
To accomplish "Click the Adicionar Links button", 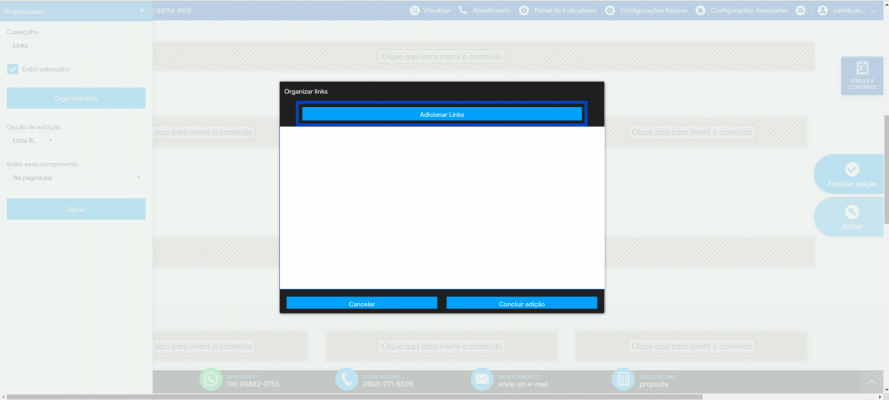I will [x=442, y=114].
